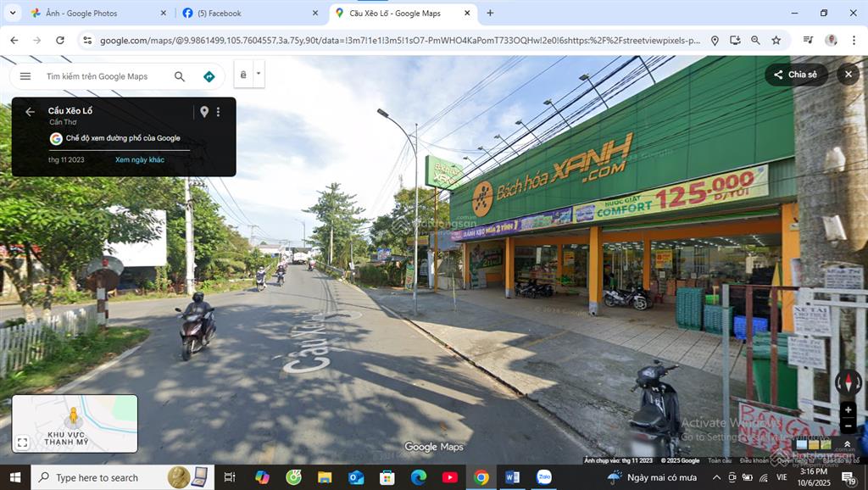Zoom out with the minus button

pyautogui.click(x=848, y=426)
